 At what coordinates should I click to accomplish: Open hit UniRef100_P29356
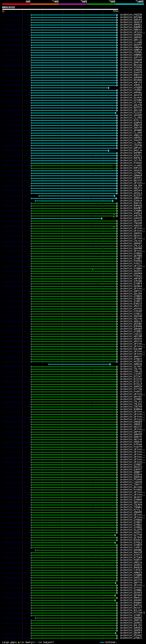(x=131, y=67)
